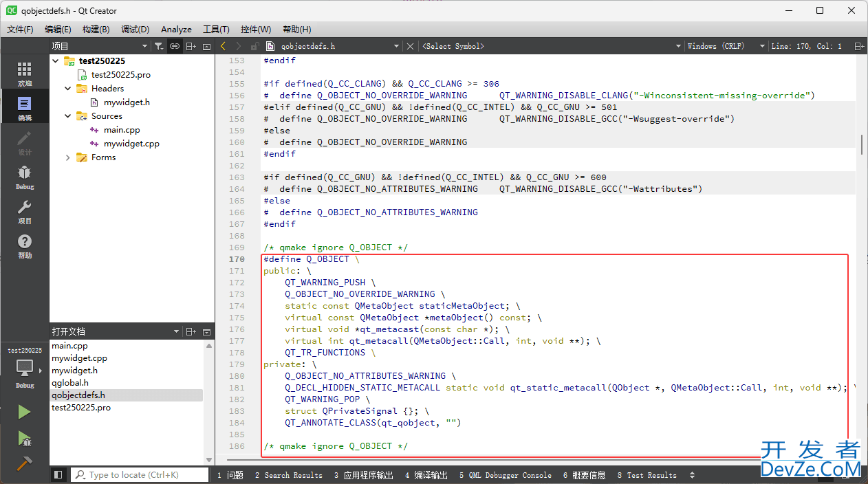Close the qobjectdefs.h document

(411, 46)
